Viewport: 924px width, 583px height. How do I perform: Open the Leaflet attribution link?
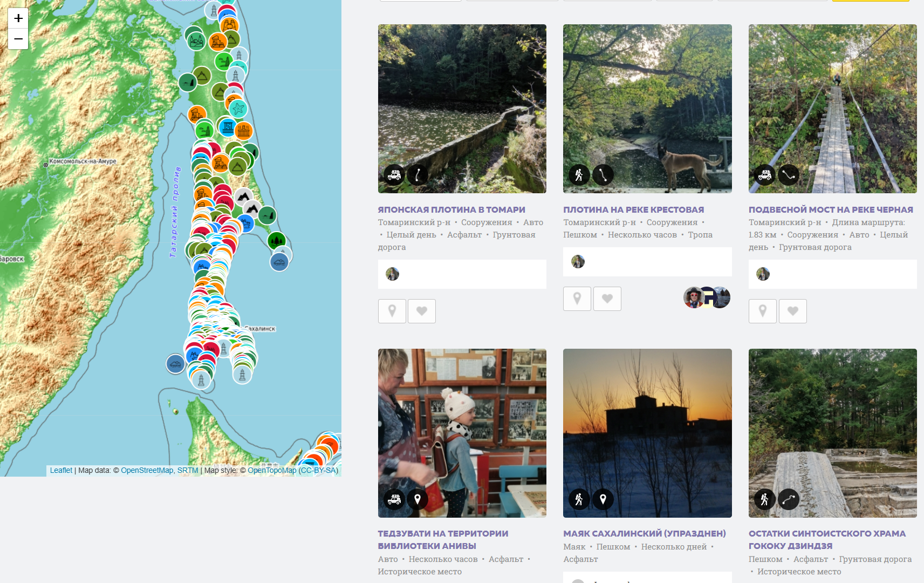pyautogui.click(x=61, y=470)
